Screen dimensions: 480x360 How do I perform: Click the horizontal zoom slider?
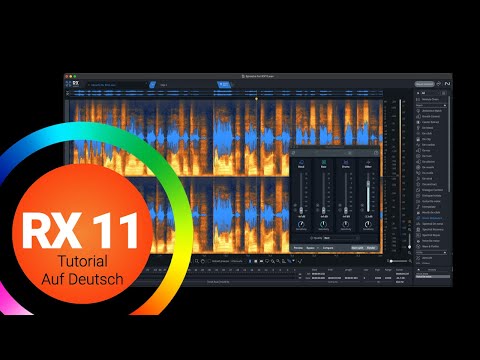(x=398, y=261)
